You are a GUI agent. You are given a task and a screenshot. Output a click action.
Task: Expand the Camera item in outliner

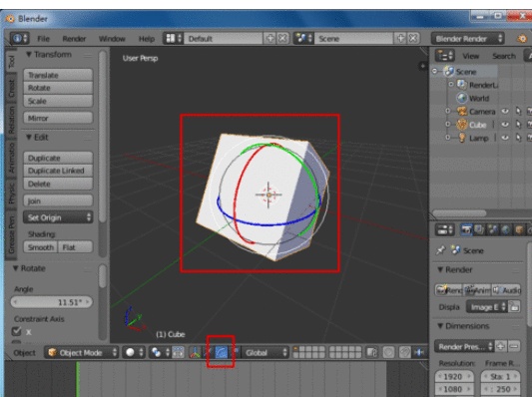point(448,111)
